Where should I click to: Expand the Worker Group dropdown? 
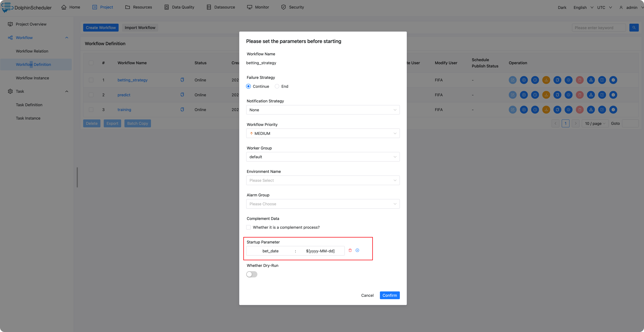[323, 157]
